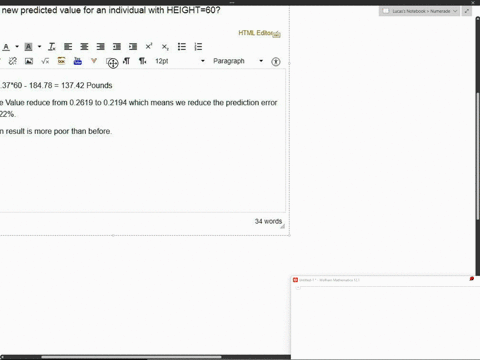Decrease indent (outdent) of paragraph
The height and width of the screenshot is (360, 480).
(x=117, y=47)
